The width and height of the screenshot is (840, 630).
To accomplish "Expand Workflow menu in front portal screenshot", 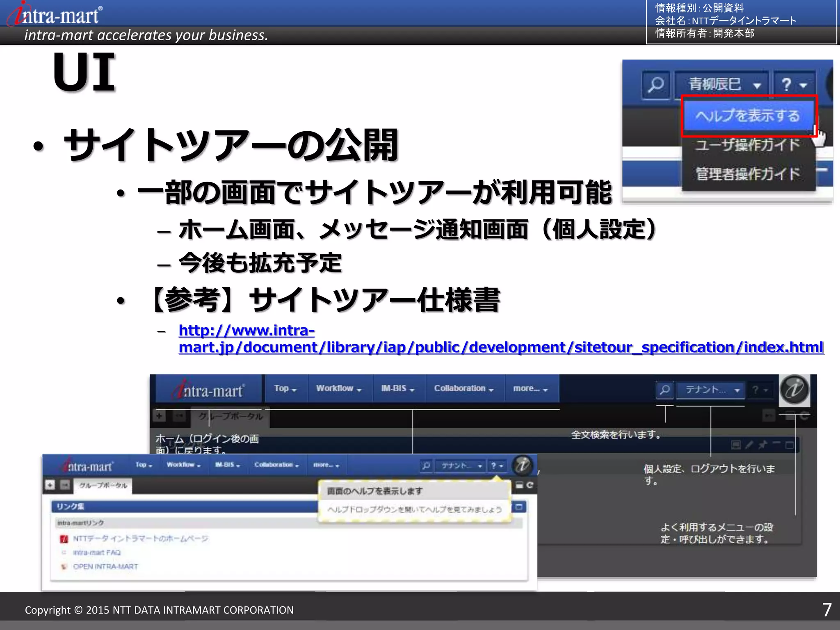I will click(184, 465).
